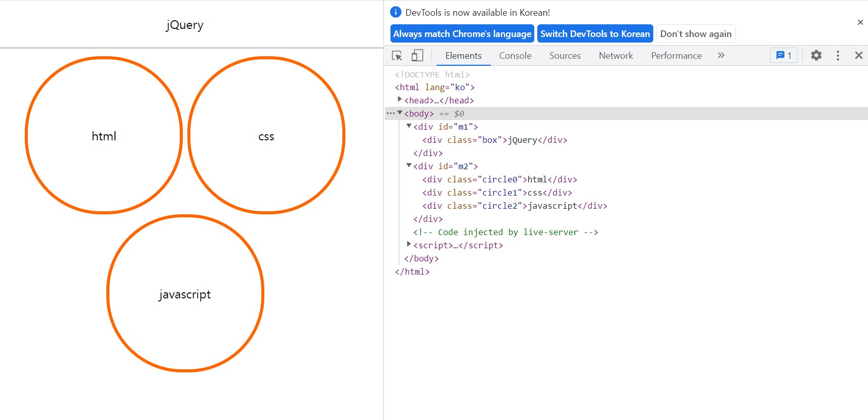868x420 pixels.
Task: Collapse the body element node
Action: (x=400, y=113)
